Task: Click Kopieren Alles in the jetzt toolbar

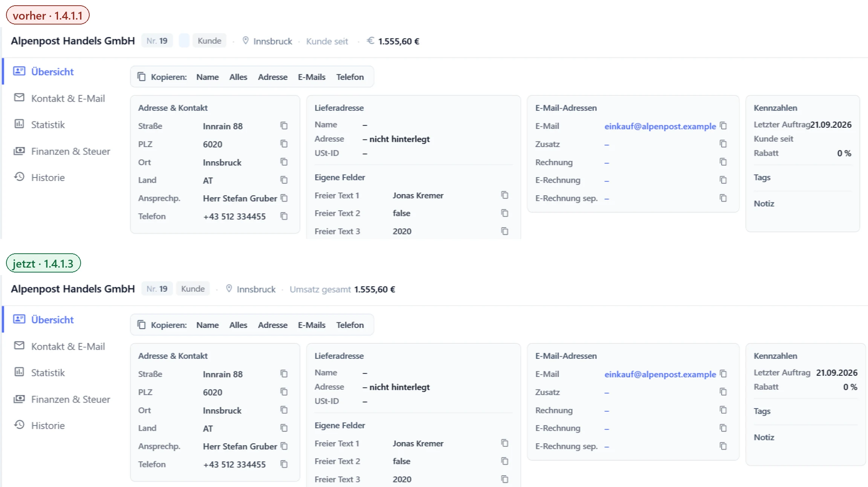Action: coord(238,325)
